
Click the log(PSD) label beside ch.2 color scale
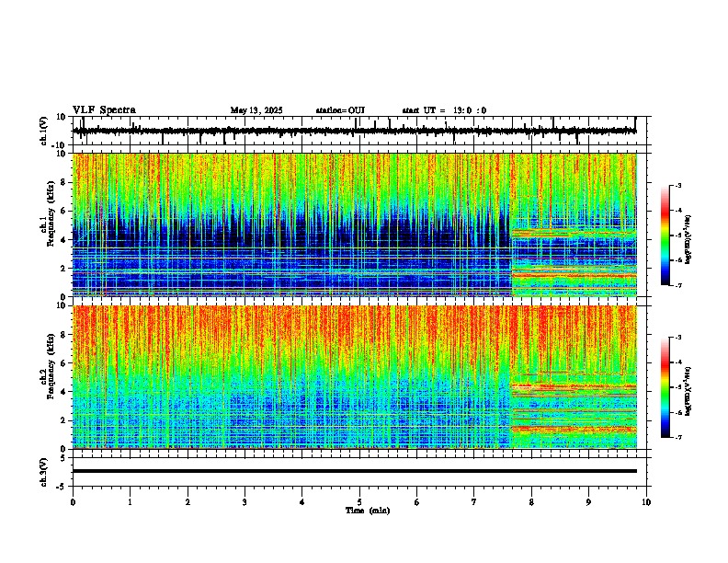[x=688, y=391]
